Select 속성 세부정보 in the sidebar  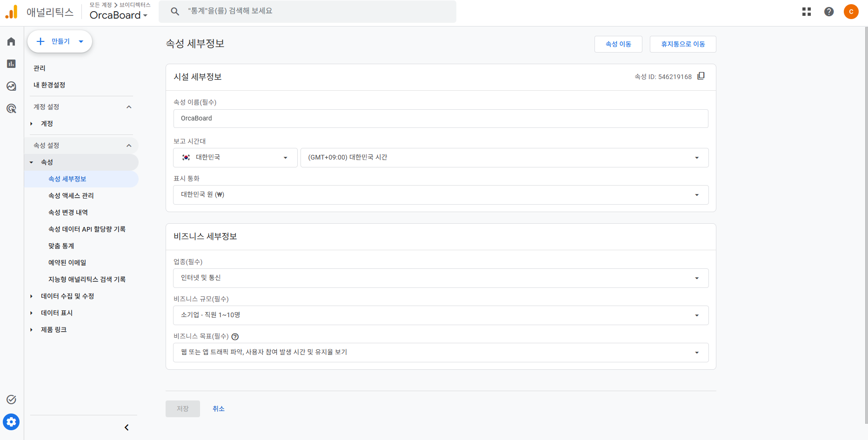[x=81, y=179]
